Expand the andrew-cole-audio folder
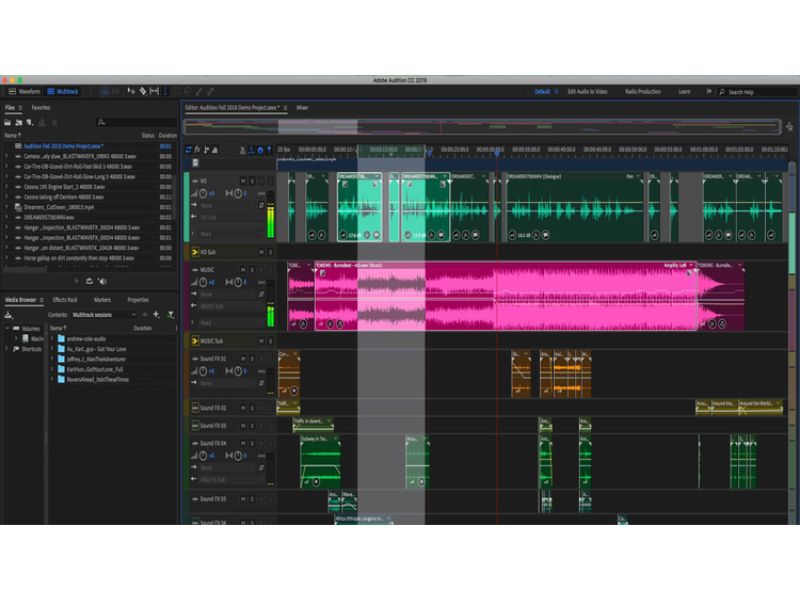This screenshot has height=600, width=800. click(x=52, y=339)
